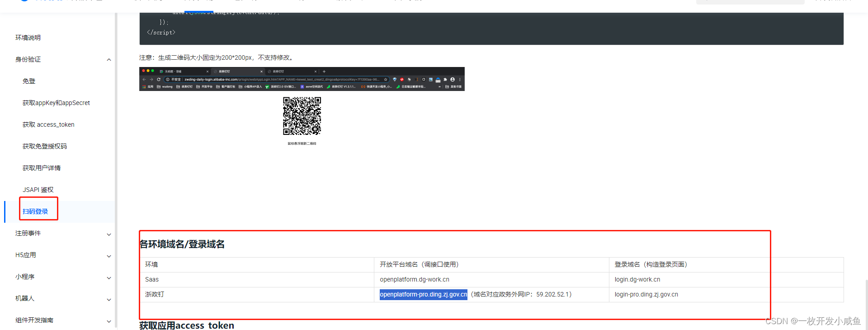Image resolution: width=868 pixels, height=330 pixels.
Task: Click the 域名对应政务外网IP: 59.202.52.1 note
Action: click(x=522, y=295)
